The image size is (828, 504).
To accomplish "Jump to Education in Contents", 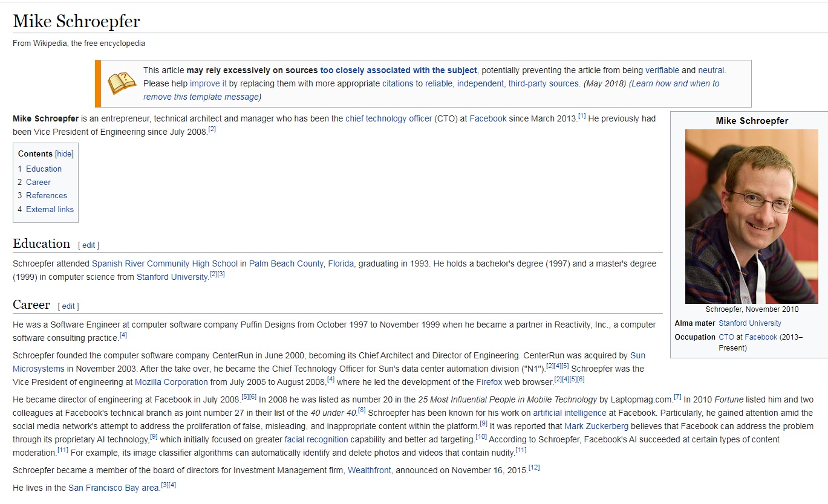I will point(44,169).
